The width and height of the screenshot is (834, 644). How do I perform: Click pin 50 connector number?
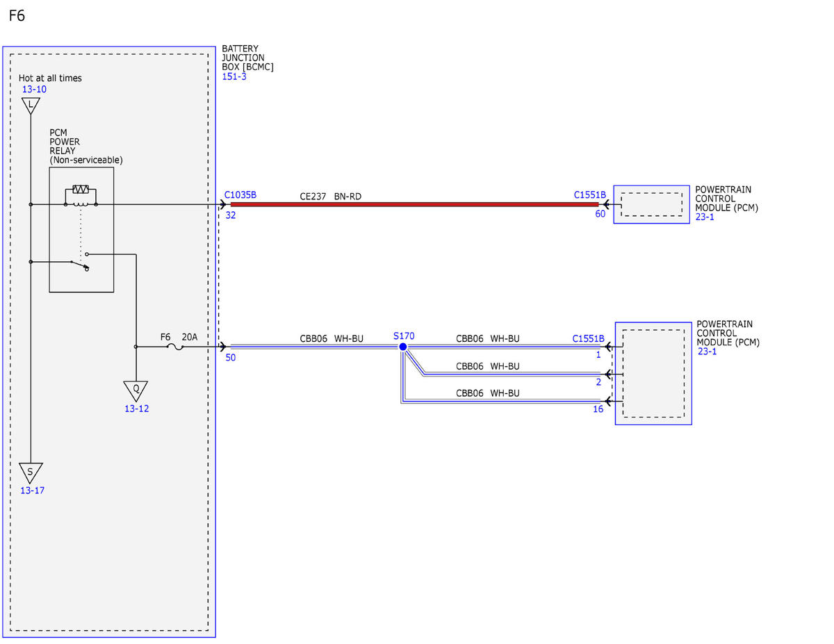tap(231, 357)
